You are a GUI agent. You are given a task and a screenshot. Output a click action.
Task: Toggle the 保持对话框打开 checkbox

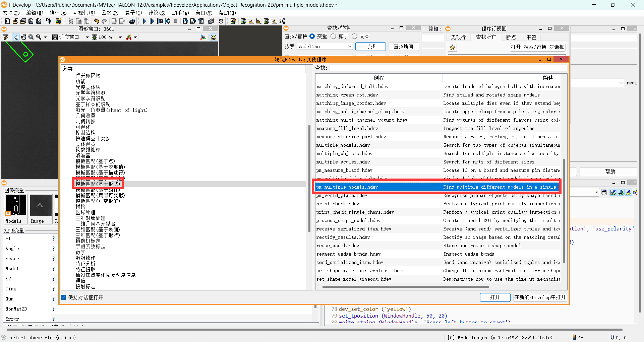63,297
